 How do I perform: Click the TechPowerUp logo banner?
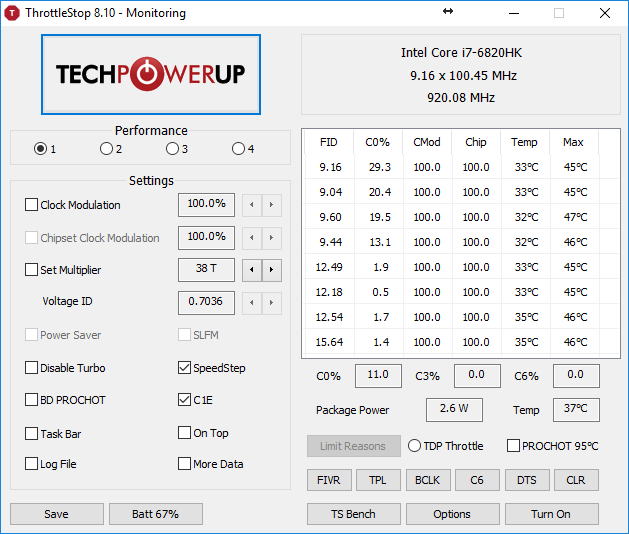[151, 74]
